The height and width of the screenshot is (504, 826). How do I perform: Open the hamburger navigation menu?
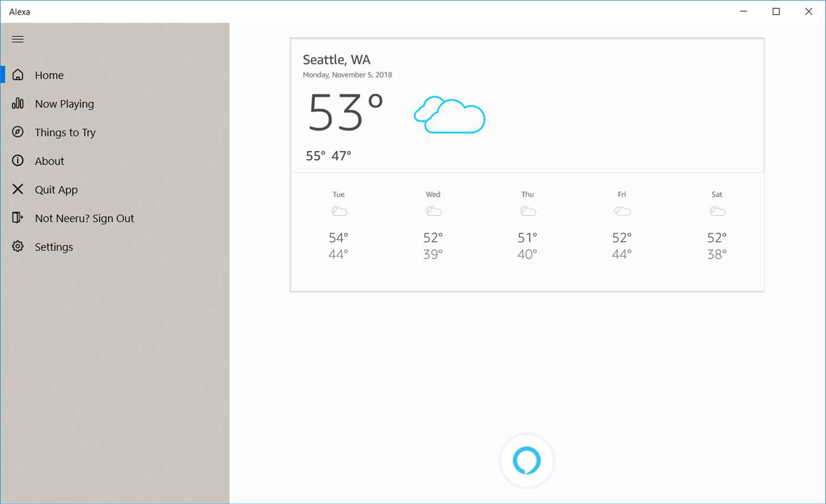[18, 39]
